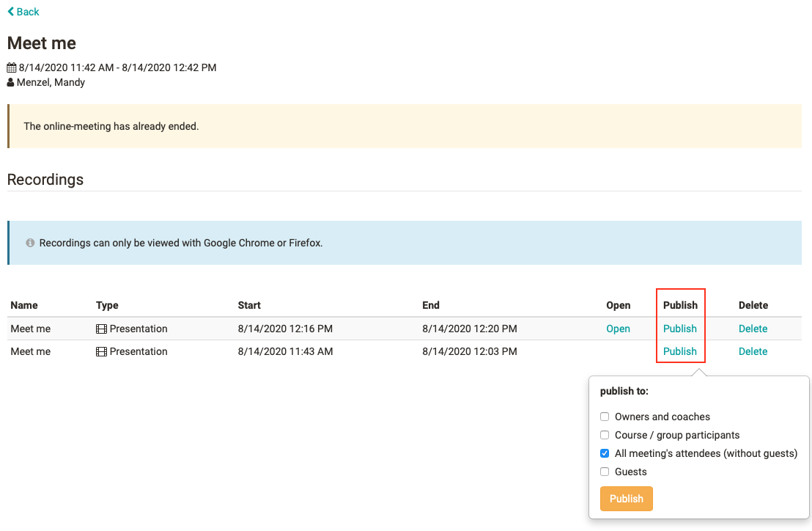Tick the Guests checkbox
812x531 pixels.
(x=605, y=472)
